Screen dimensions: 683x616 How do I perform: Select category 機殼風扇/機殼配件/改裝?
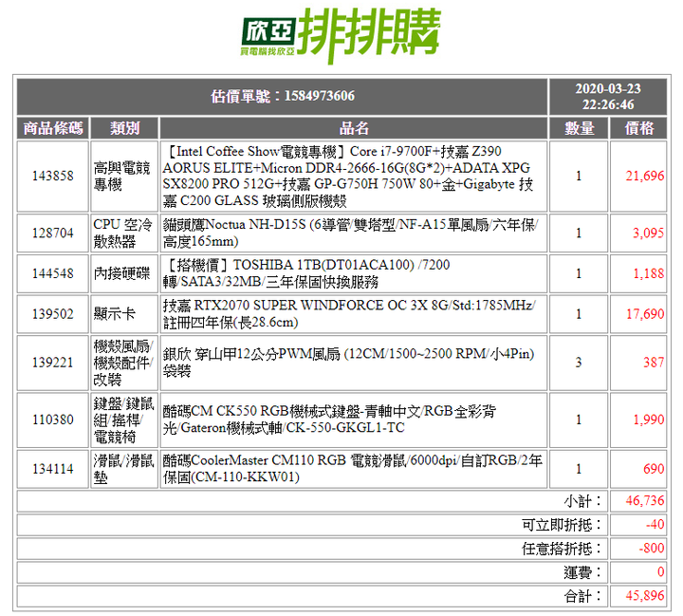point(124,363)
